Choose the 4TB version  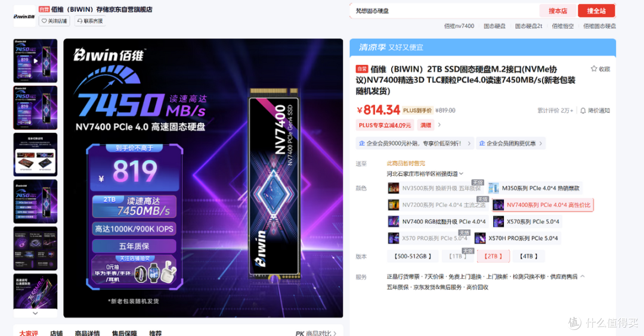[528, 256]
